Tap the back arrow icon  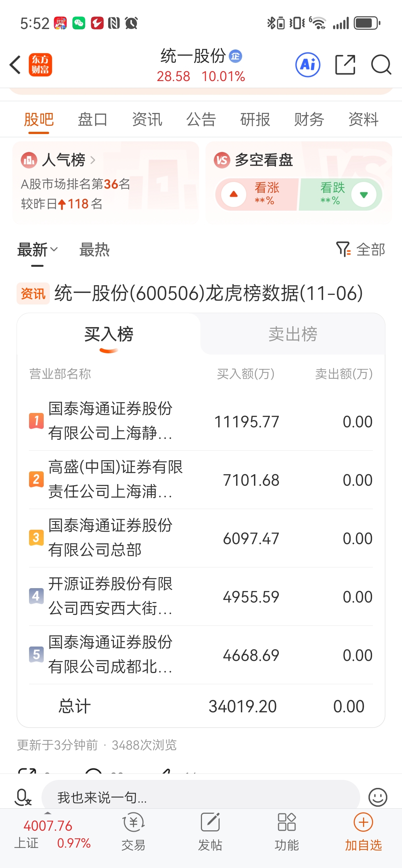(x=16, y=65)
